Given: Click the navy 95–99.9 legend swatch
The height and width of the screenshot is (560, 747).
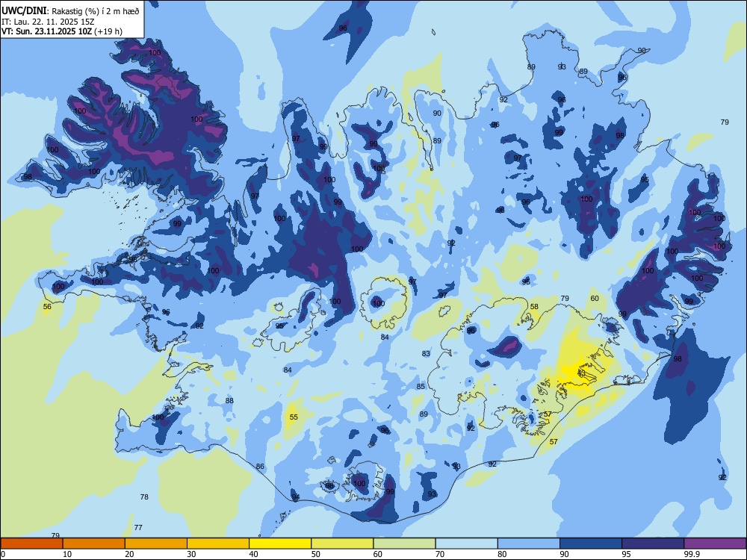Looking at the screenshot, I should pos(653,544).
